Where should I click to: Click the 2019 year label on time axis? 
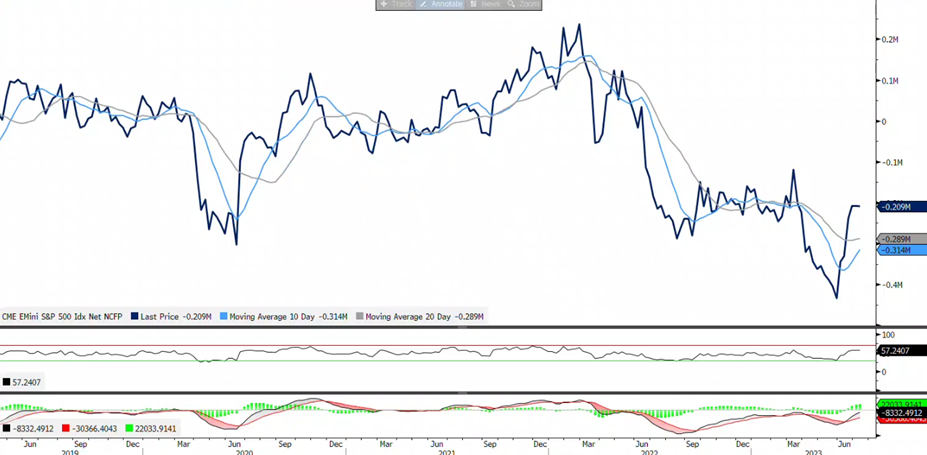pyautogui.click(x=71, y=451)
